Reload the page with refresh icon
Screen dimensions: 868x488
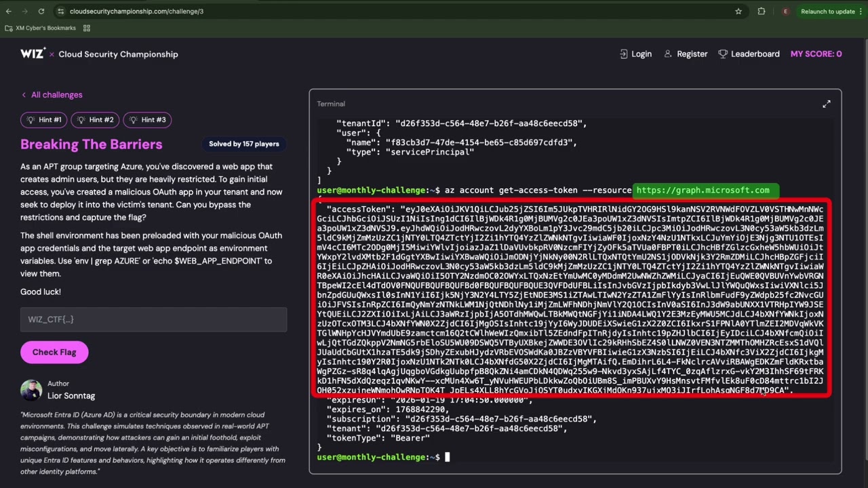(x=41, y=12)
